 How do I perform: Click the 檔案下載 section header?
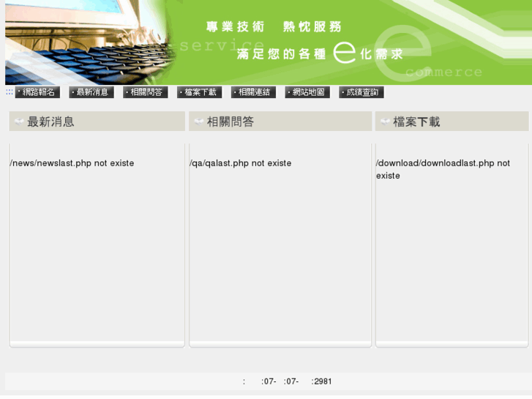click(452, 122)
